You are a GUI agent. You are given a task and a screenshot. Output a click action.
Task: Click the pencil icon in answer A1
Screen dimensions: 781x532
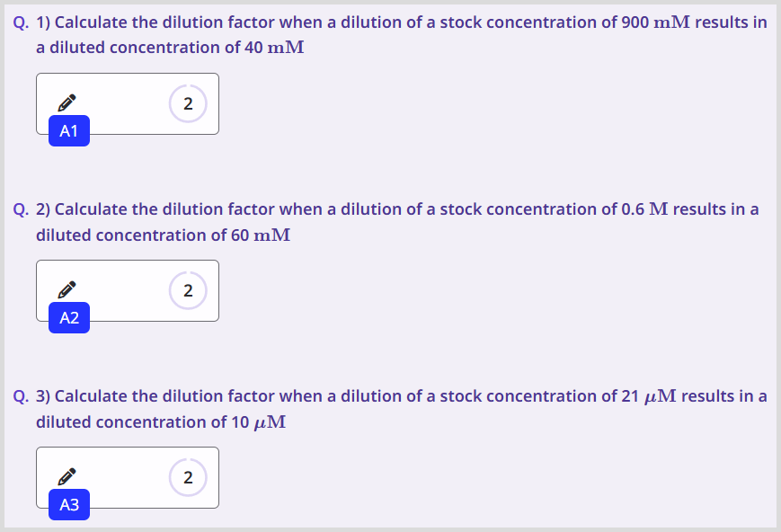click(x=67, y=102)
